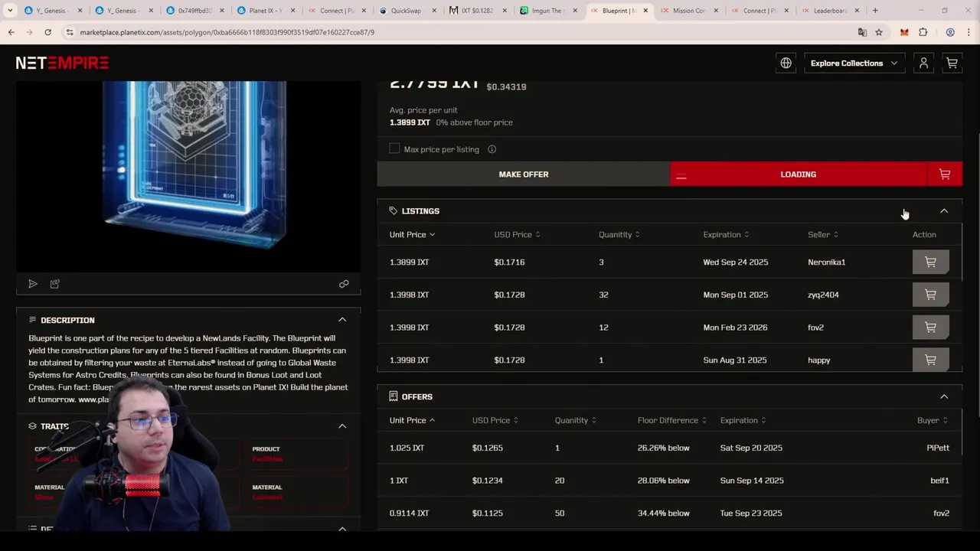The width and height of the screenshot is (980, 551).
Task: Close the Blueprint tab
Action: tap(645, 11)
